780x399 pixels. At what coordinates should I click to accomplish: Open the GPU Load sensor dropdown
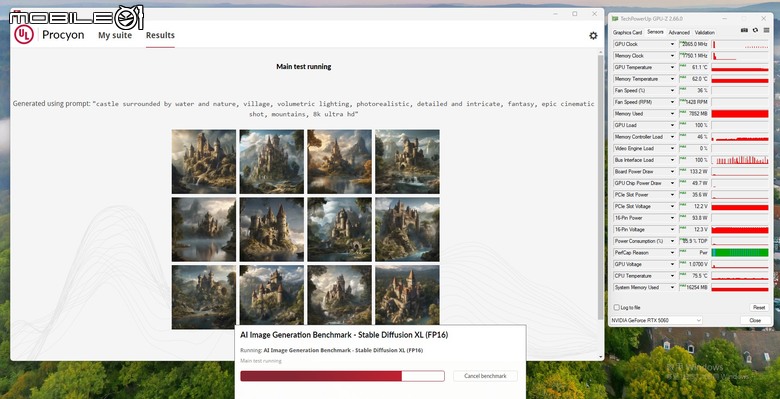coord(673,125)
